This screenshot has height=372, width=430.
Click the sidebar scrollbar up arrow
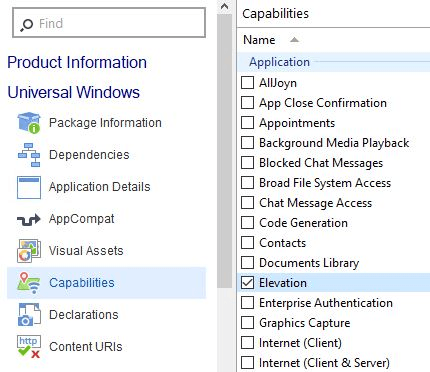(225, 6)
